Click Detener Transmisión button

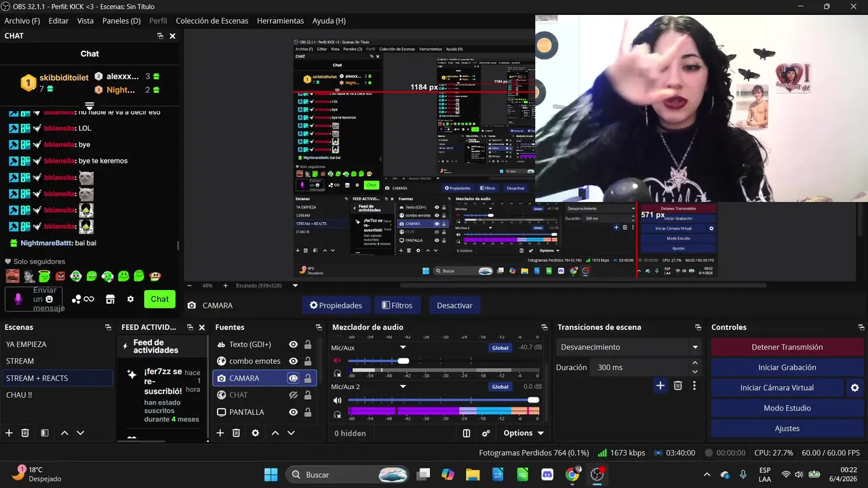click(x=787, y=347)
